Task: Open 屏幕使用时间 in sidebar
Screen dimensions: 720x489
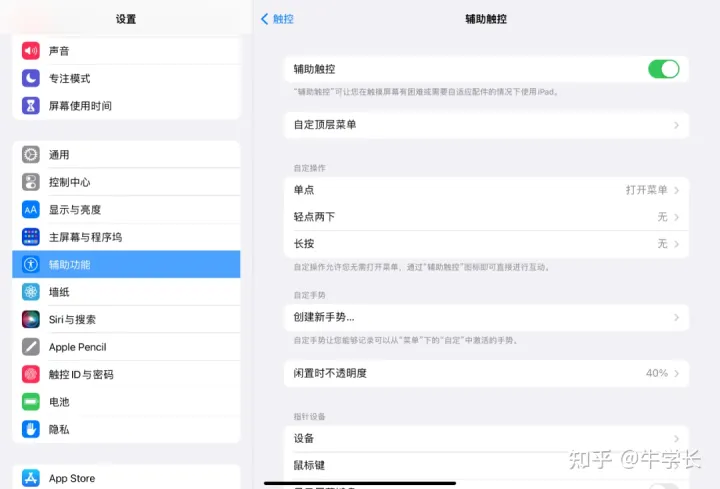Action: tap(126, 106)
